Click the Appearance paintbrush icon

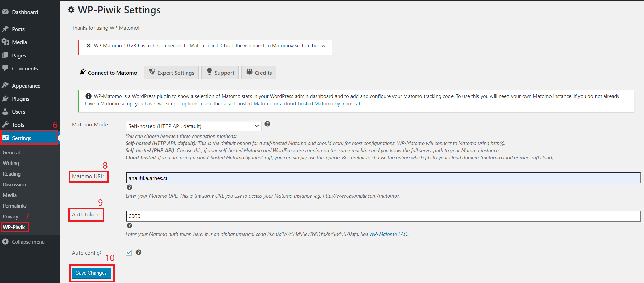tap(5, 85)
